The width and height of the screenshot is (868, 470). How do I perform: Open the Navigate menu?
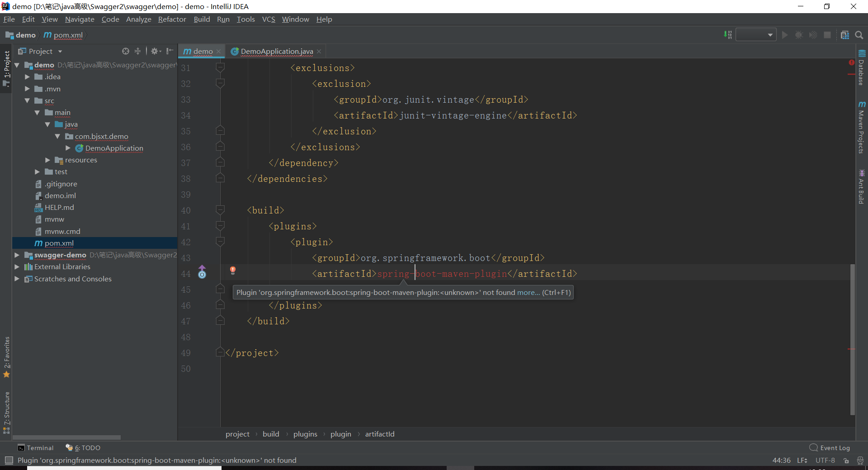tap(80, 19)
